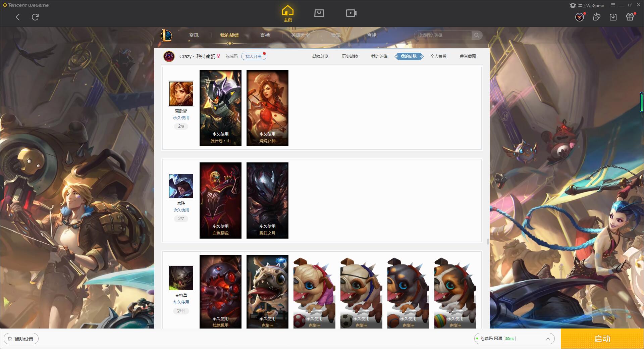Switch to the 我的战绩 tab

coord(229,35)
